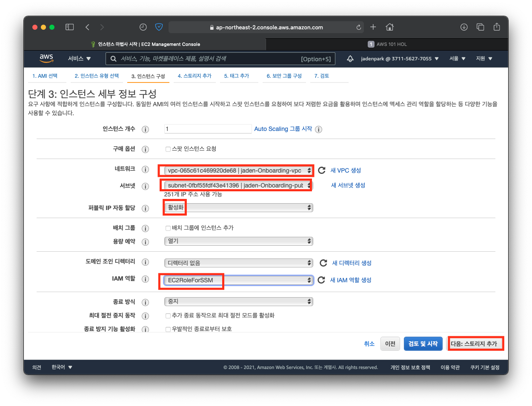
Task: Click the Safari home icon
Action: pyautogui.click(x=389, y=27)
